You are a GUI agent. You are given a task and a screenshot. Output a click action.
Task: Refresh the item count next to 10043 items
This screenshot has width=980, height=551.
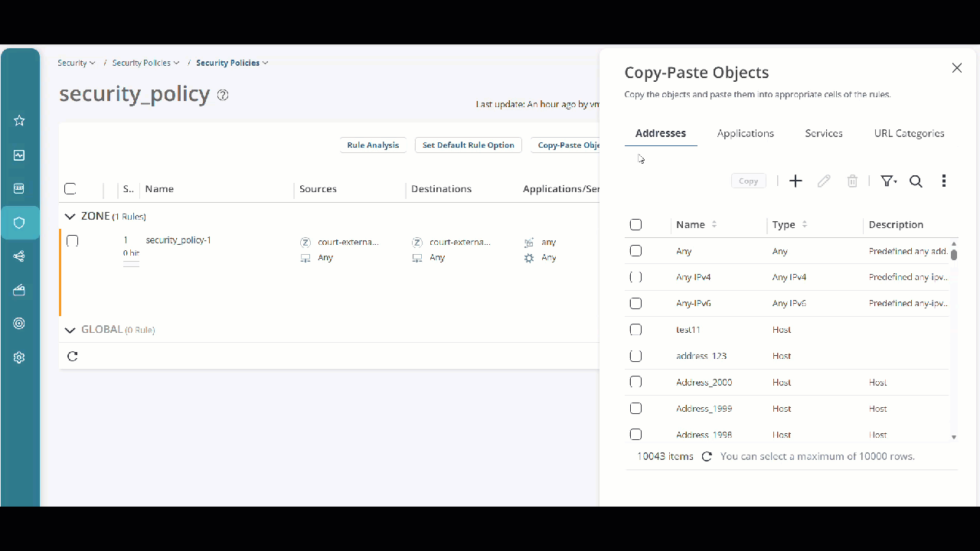(707, 456)
